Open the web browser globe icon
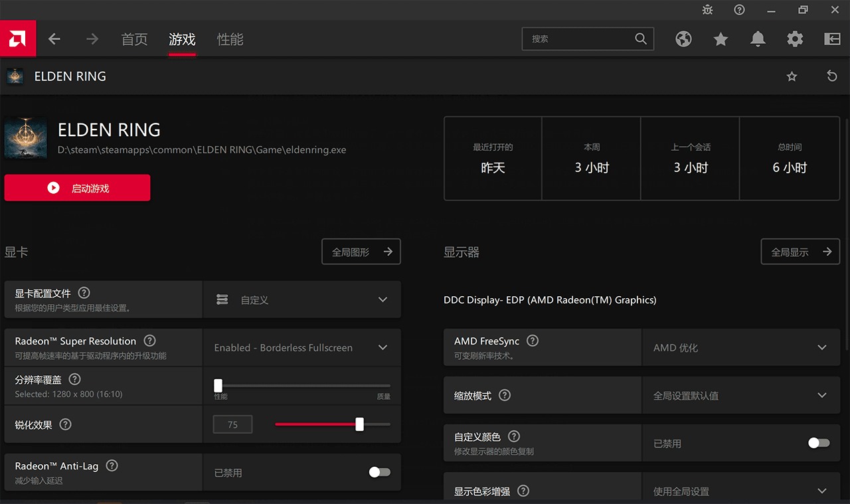This screenshot has height=504, width=850. coord(683,39)
